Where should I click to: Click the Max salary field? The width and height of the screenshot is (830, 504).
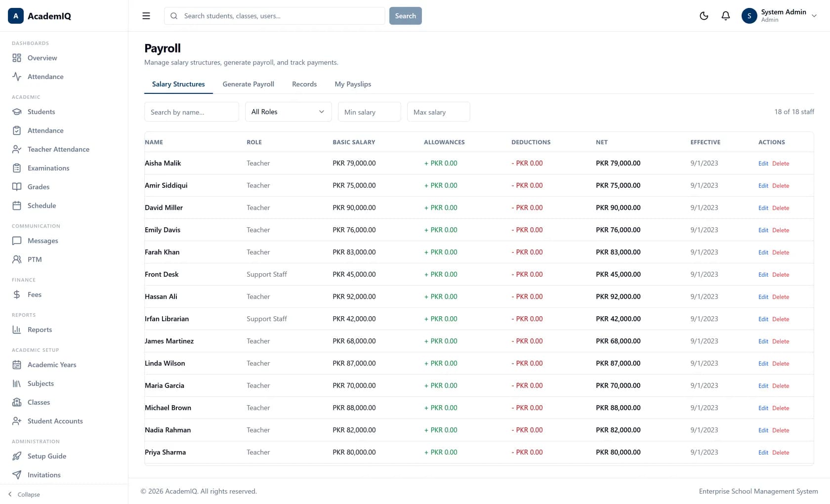pos(439,112)
